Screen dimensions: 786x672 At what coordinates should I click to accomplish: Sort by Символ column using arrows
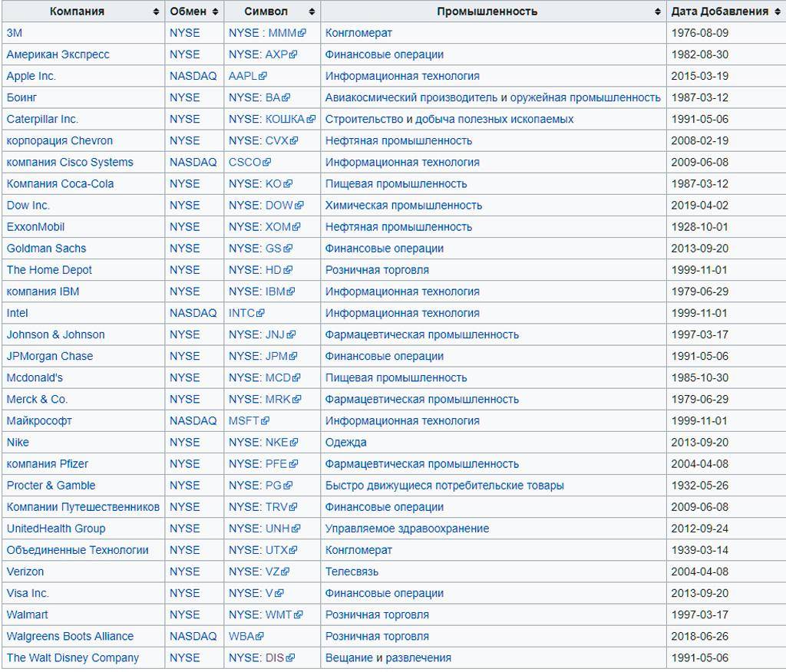[x=312, y=12]
